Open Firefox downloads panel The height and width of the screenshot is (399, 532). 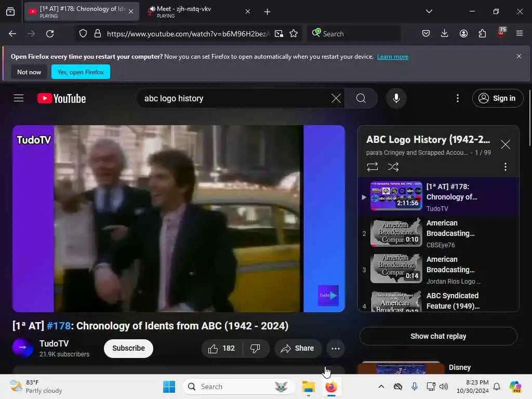[445, 34]
